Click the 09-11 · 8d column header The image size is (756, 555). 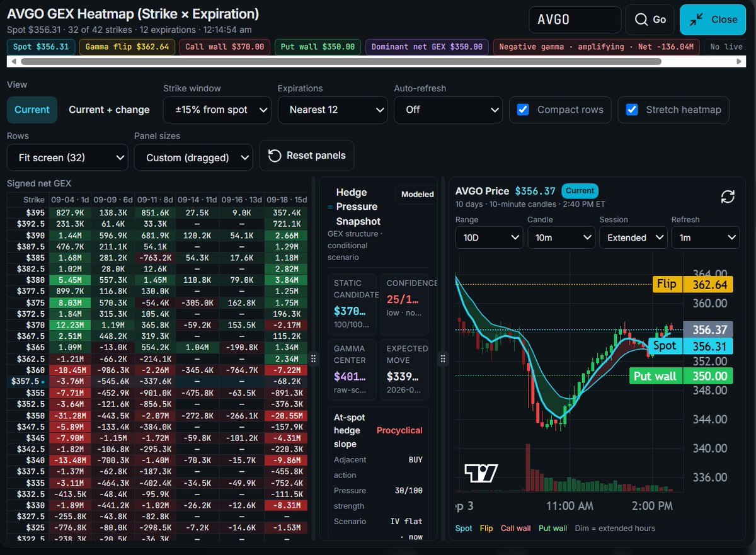[154, 200]
